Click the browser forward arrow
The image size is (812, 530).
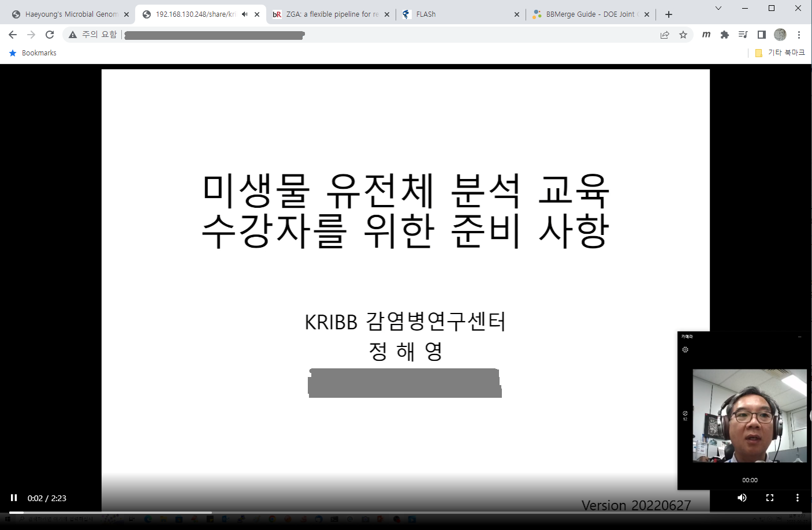[31, 35]
